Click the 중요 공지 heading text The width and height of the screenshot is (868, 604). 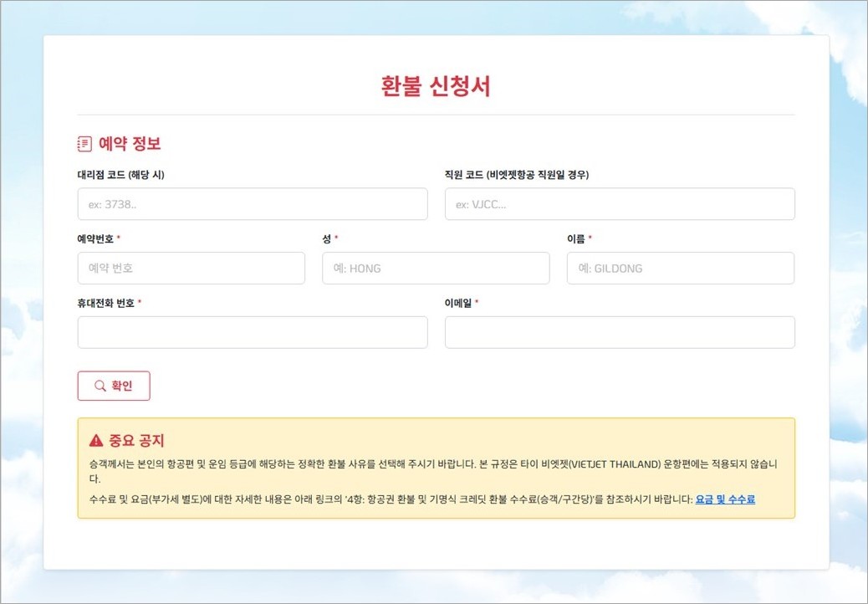coord(137,441)
